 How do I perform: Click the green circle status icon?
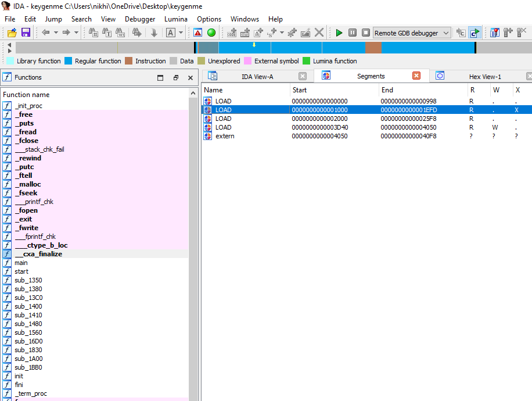211,33
